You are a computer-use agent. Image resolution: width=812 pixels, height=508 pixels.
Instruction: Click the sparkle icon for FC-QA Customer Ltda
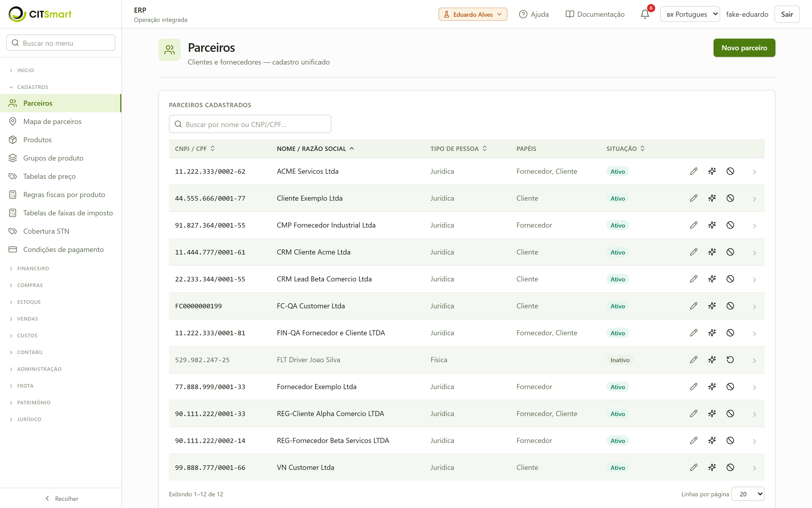712,306
